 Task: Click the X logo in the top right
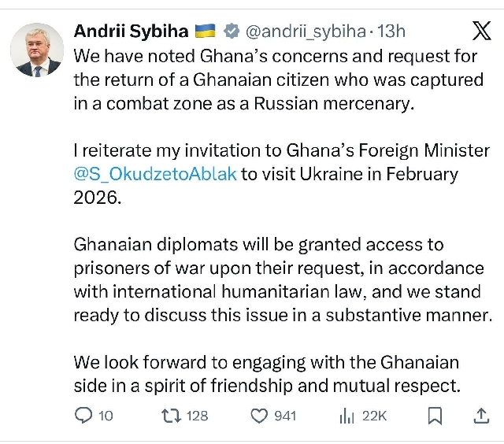tap(480, 31)
